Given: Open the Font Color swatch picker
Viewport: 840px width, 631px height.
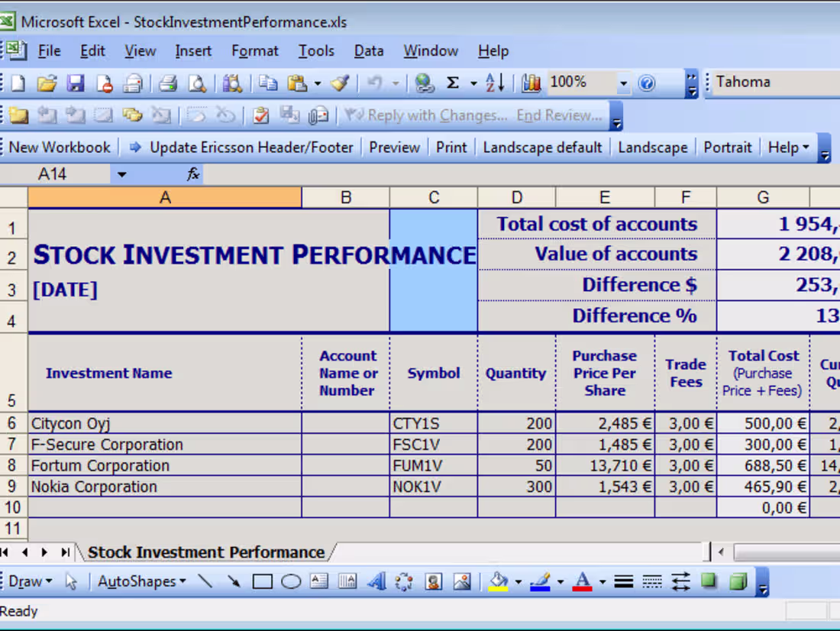Looking at the screenshot, I should coord(603,581).
